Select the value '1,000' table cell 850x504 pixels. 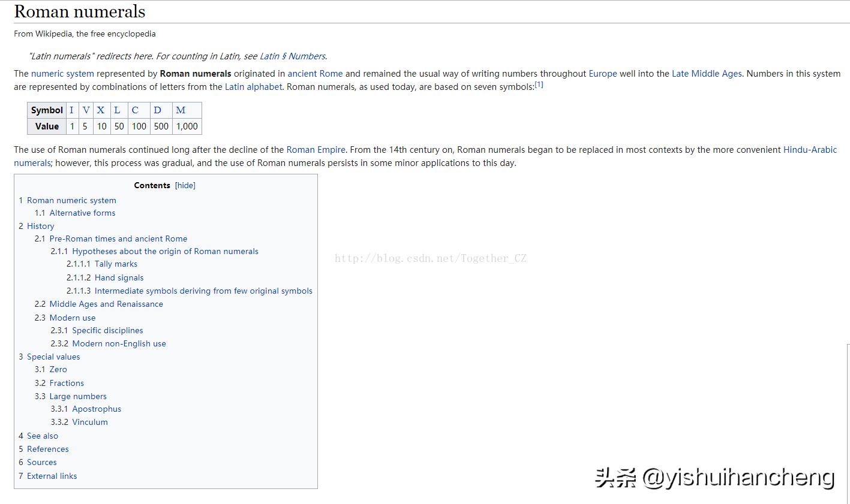(187, 126)
